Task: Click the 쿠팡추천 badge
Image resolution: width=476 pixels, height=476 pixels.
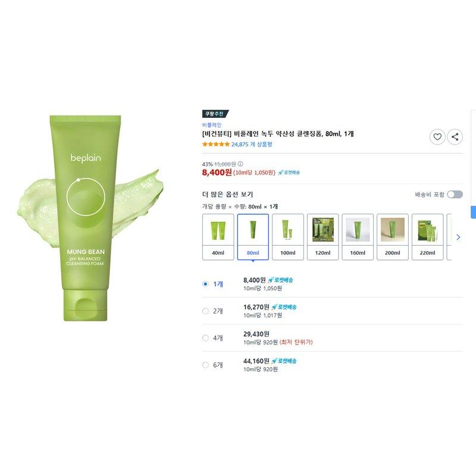Action: [215, 114]
